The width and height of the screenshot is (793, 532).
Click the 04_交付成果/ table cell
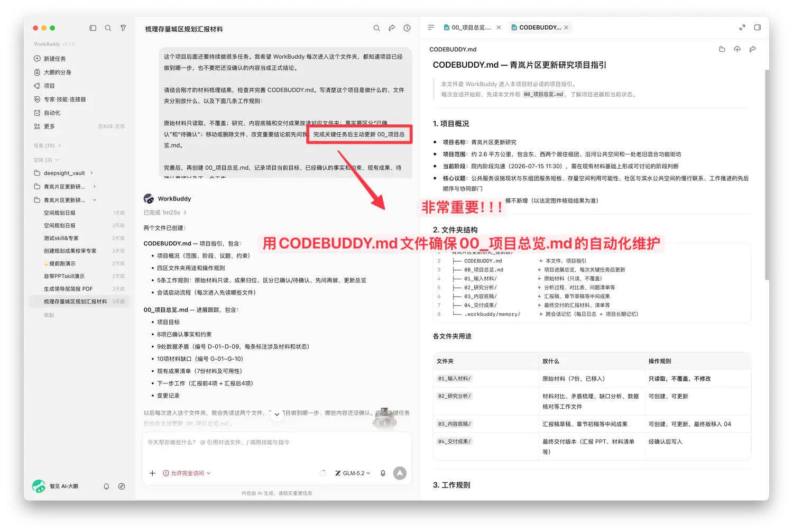[454, 442]
